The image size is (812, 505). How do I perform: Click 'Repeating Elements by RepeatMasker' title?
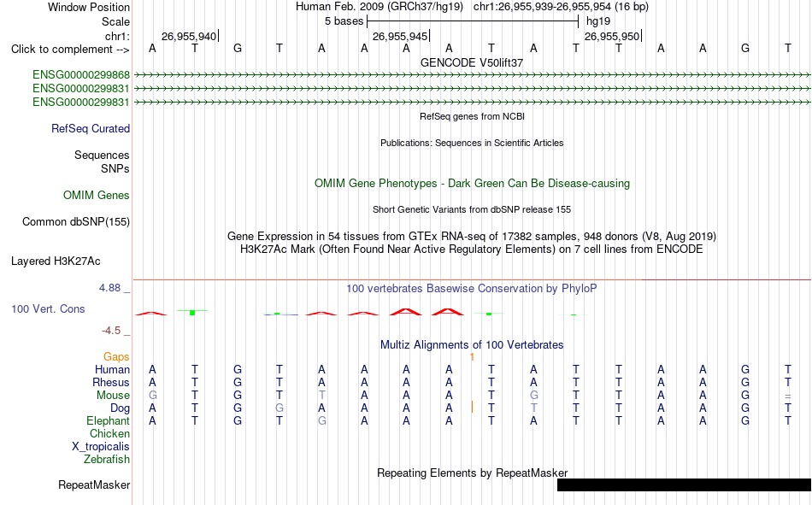(x=473, y=473)
